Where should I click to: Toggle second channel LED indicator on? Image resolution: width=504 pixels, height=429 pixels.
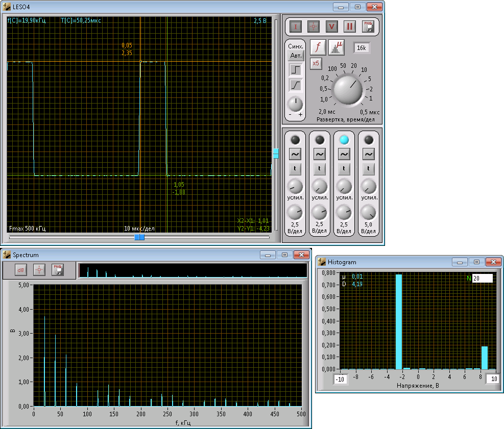tap(320, 140)
